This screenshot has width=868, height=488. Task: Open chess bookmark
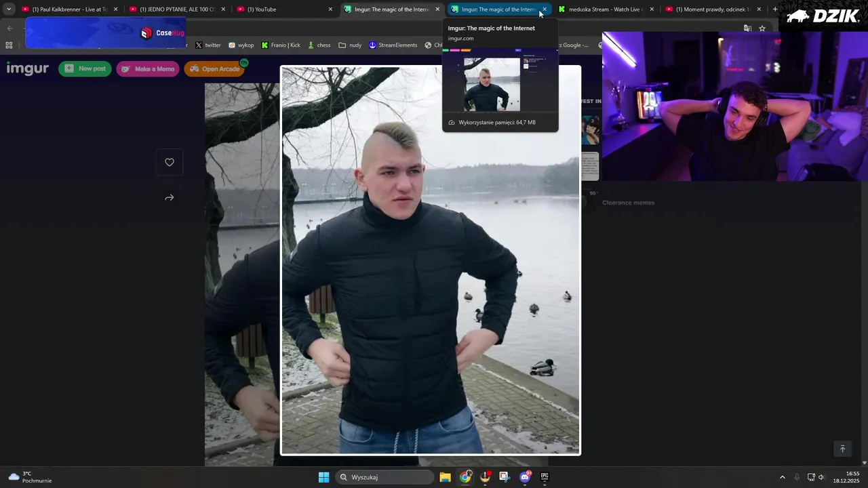point(319,45)
